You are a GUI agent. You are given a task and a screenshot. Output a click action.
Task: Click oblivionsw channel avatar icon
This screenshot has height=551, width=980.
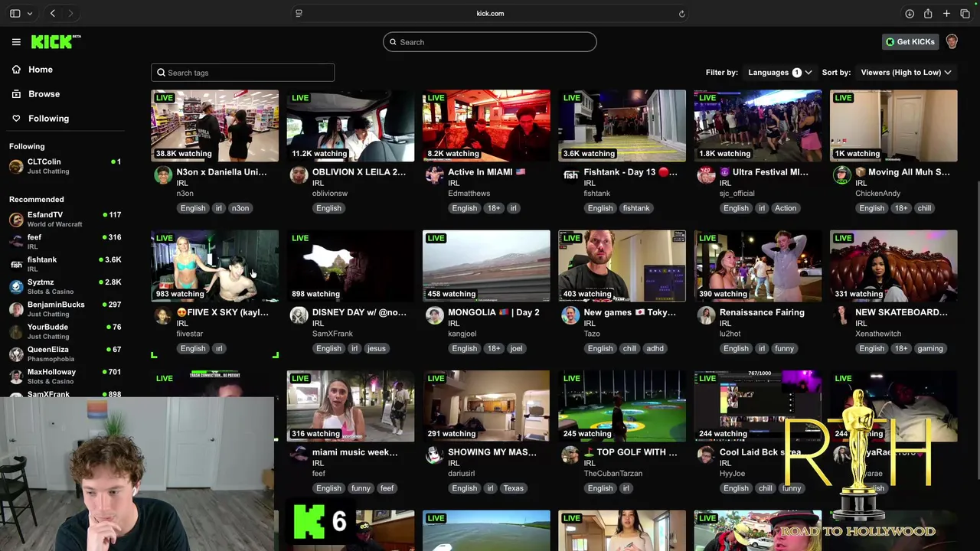[299, 175]
